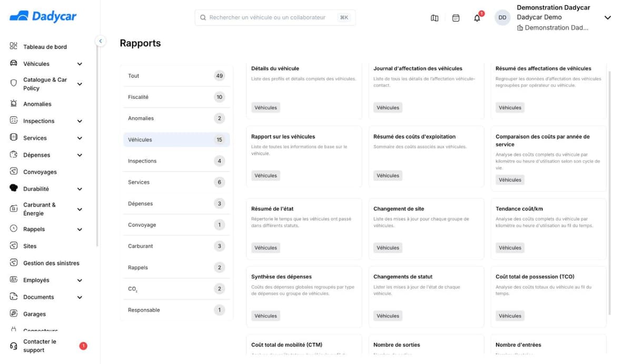Open Résumé des coûts d'exploitation report
This screenshot has width=632, height=364.
pos(426,157)
